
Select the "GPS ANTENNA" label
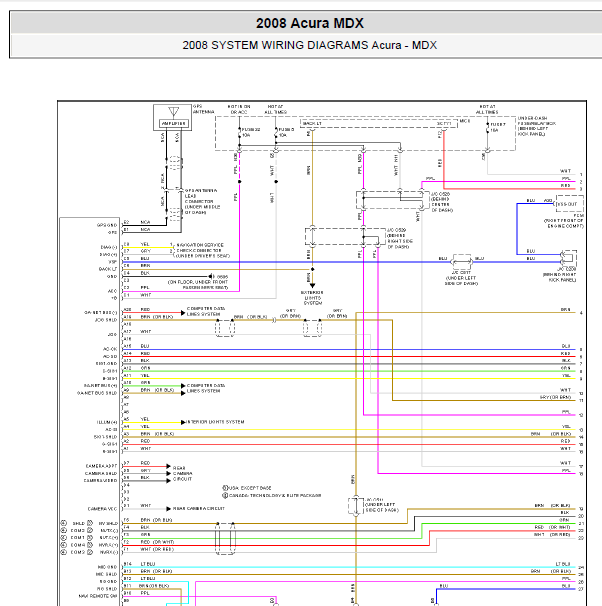pyautogui.click(x=204, y=109)
